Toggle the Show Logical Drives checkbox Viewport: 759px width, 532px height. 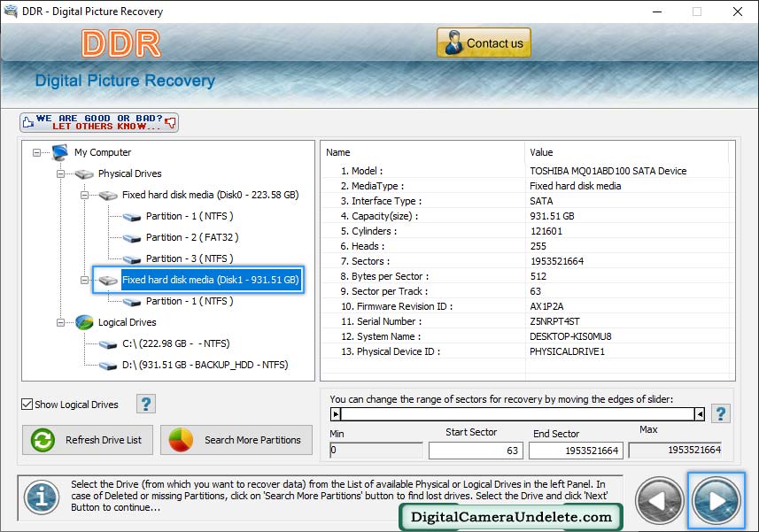27,405
